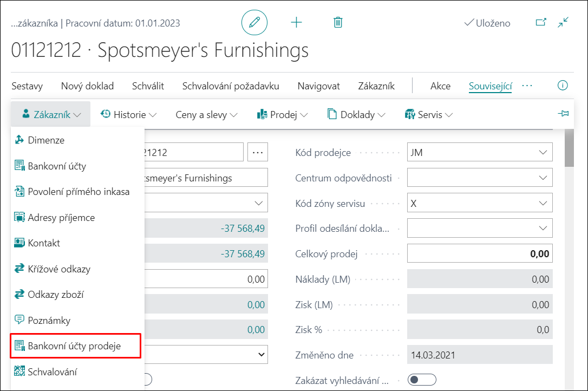Open the card in a new window icon
The image size is (588, 391).
click(x=541, y=23)
